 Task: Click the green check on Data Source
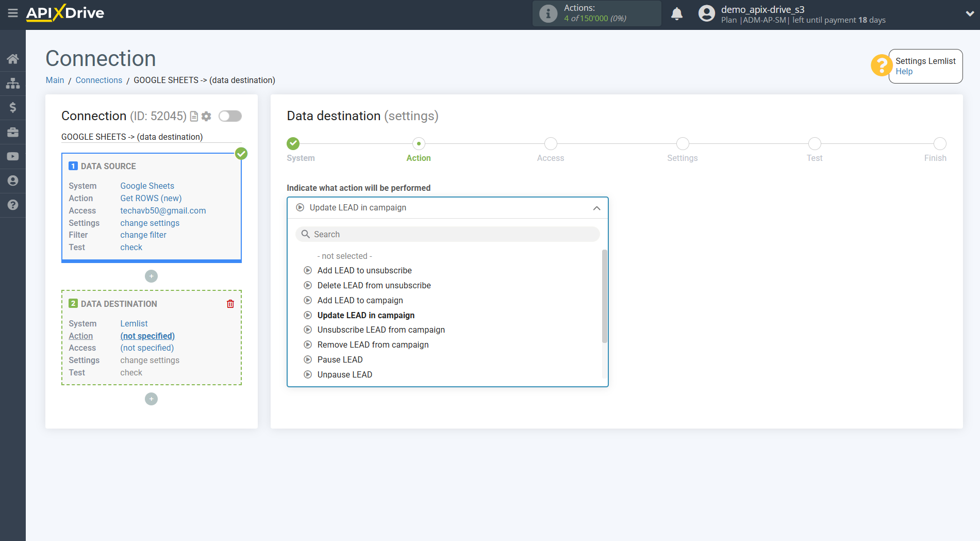(x=241, y=153)
